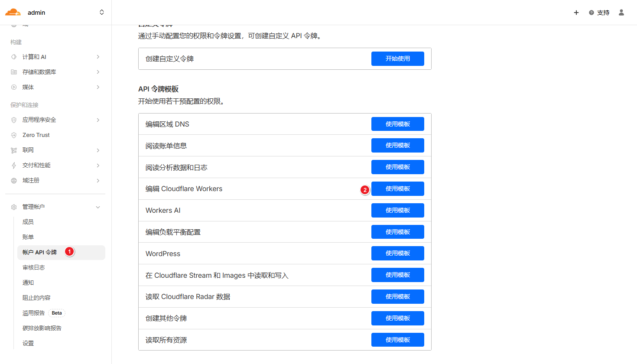The height and width of the screenshot is (364, 637).
Task: Collapse the 管理帐户 section chevron
Action: coord(98,207)
